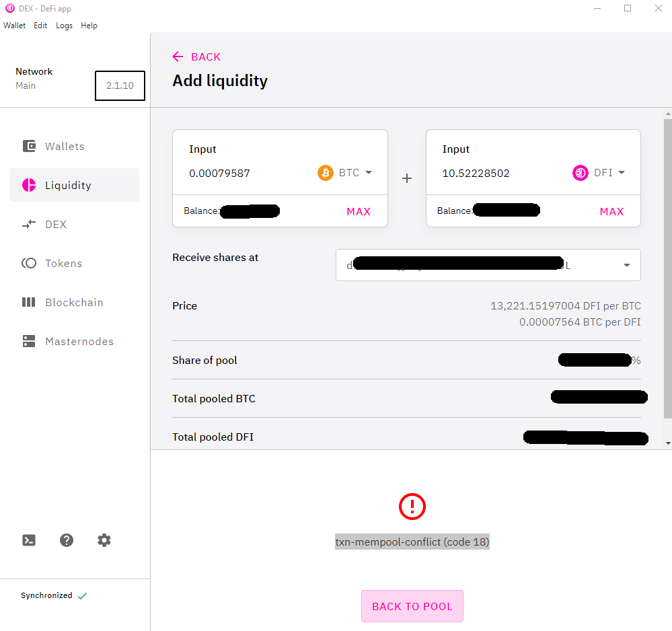
Task: Open the Tokens coin icon
Action: tap(29, 263)
